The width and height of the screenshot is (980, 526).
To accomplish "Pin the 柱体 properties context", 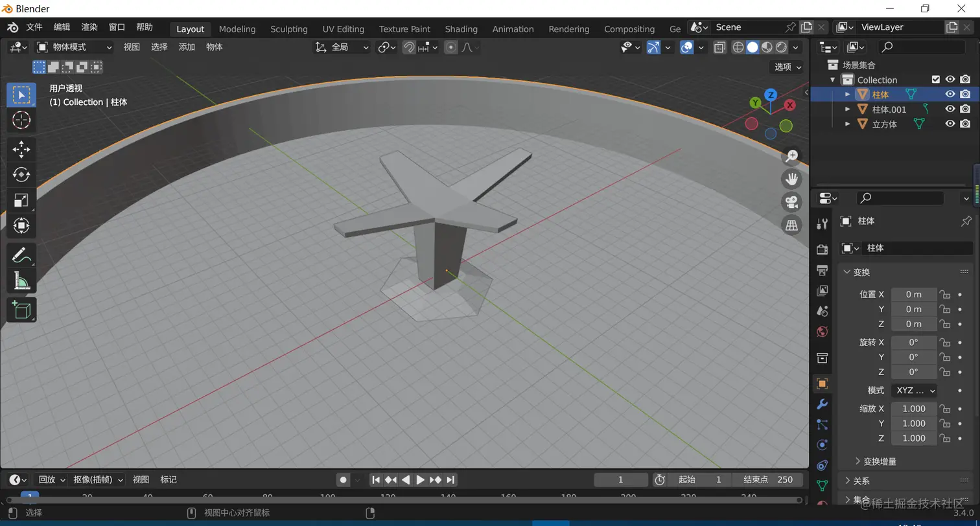I will tap(966, 221).
